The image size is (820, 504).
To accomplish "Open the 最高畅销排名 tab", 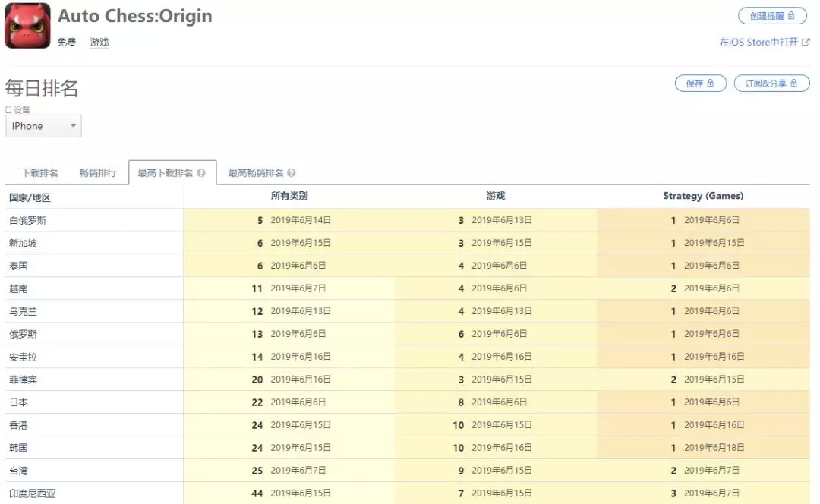I will 261,173.
